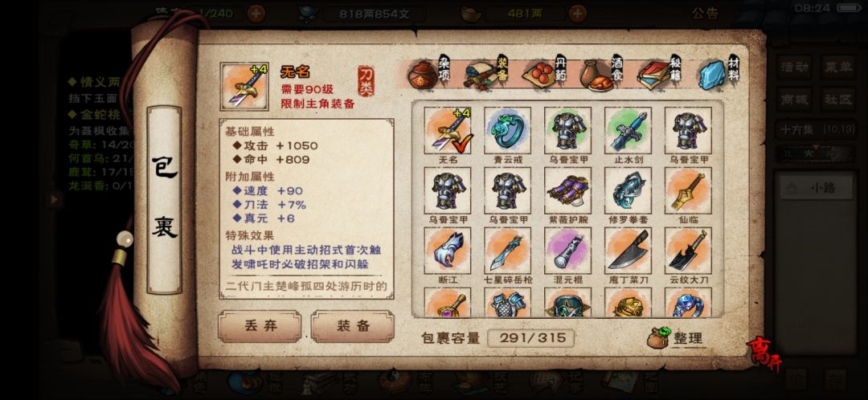Expand the left side panel arrow
Image resolution: width=868 pixels, height=400 pixels.
pos(53,198)
